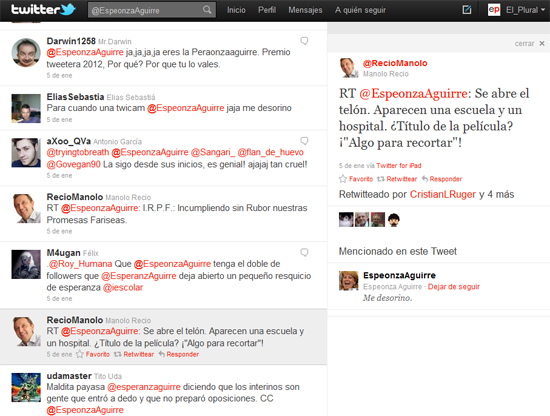
Task: Click @EspeonzaAguirre mention in udamaster tweet
Action: point(85,410)
